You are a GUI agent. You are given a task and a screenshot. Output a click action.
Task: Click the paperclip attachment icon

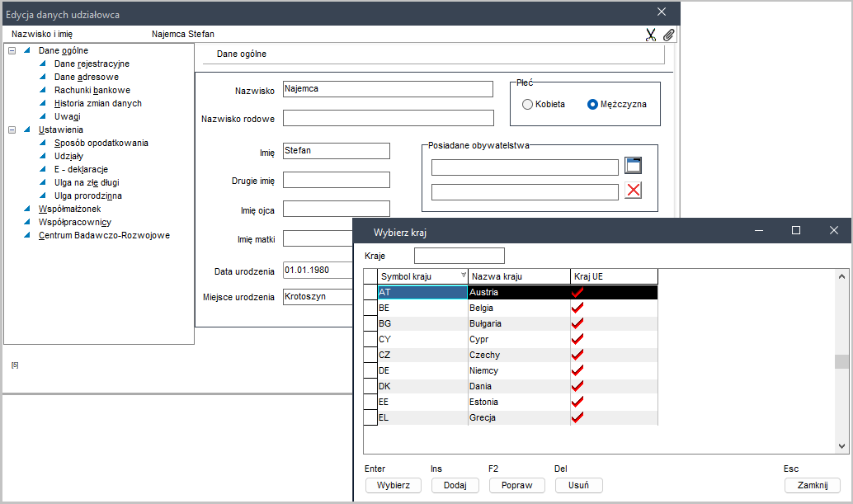click(x=668, y=35)
